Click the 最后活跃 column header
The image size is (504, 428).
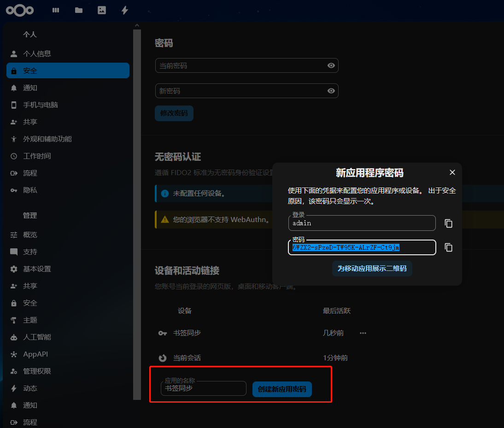[x=336, y=311]
